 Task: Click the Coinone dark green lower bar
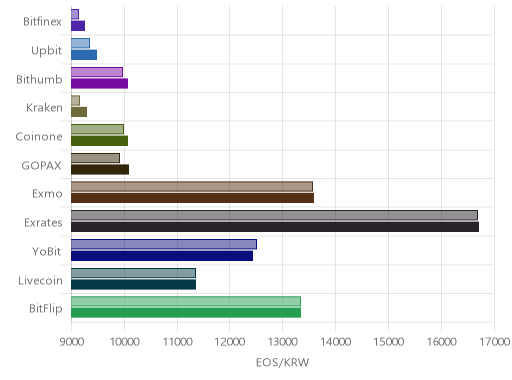click(x=99, y=141)
